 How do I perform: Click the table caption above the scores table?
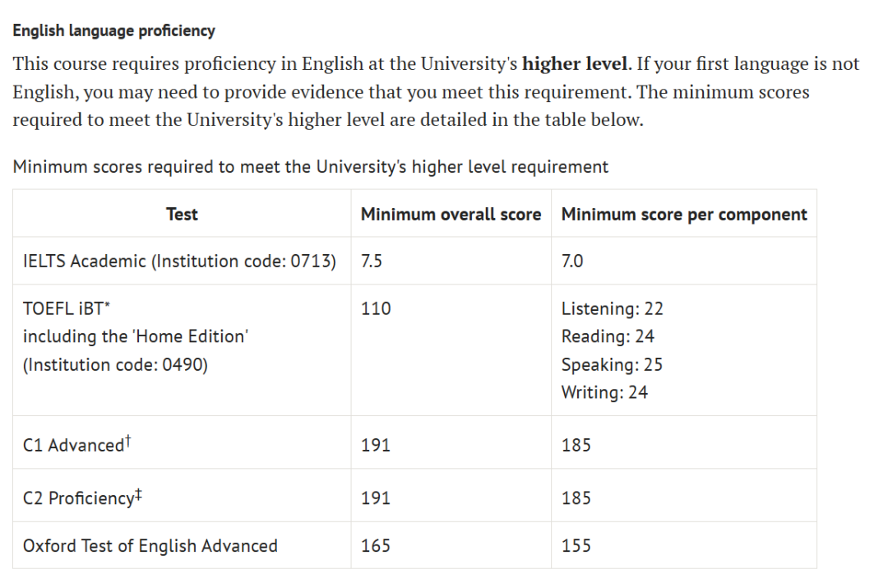coord(310,167)
